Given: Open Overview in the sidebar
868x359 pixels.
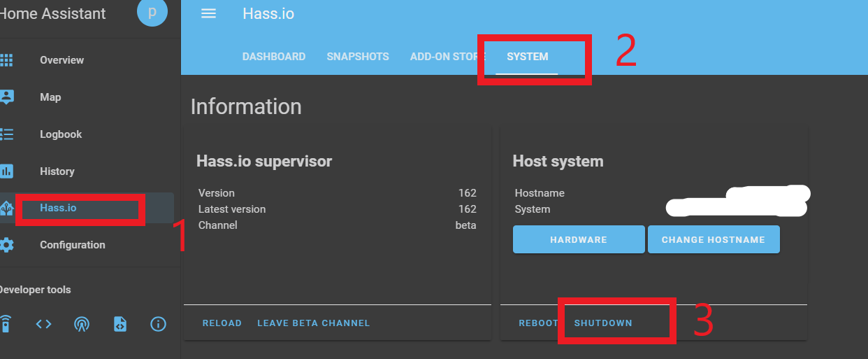Looking at the screenshot, I should [x=62, y=60].
